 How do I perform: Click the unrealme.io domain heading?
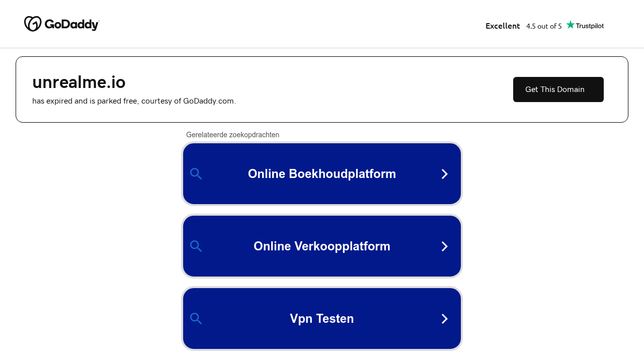[x=79, y=82]
